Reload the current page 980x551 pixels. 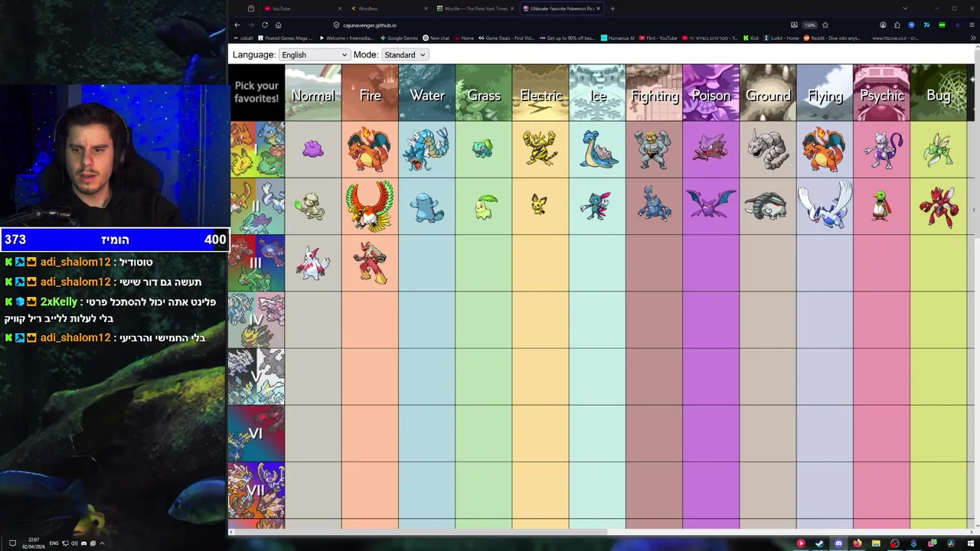[x=265, y=25]
